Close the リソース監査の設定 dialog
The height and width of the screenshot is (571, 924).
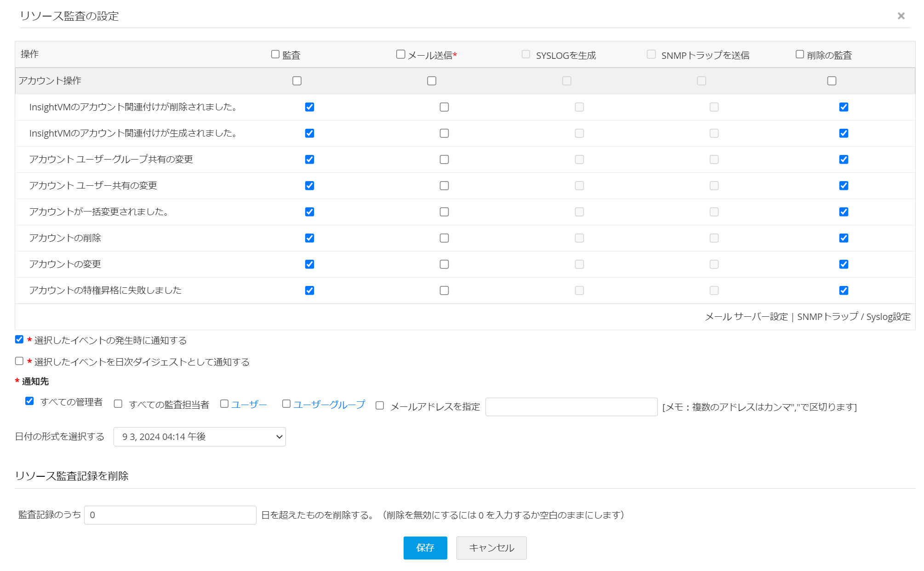(x=901, y=16)
